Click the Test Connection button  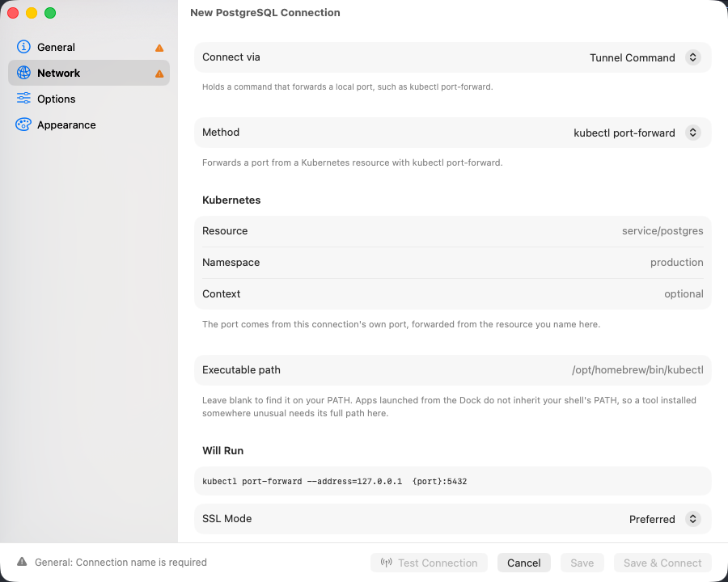tap(429, 563)
